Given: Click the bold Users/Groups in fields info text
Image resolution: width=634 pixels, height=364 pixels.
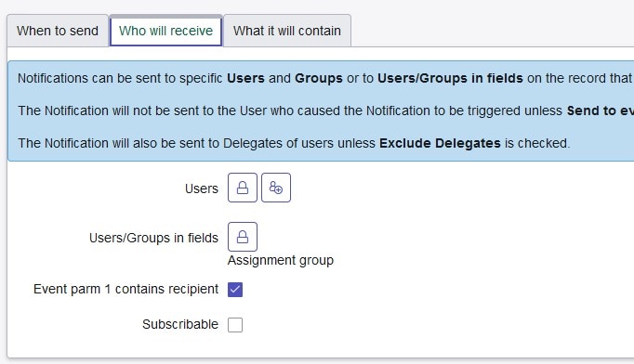Looking at the screenshot, I should [x=450, y=78].
